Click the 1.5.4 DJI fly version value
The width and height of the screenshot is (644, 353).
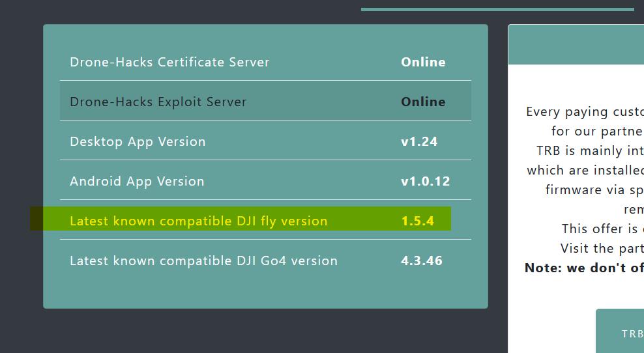point(417,221)
